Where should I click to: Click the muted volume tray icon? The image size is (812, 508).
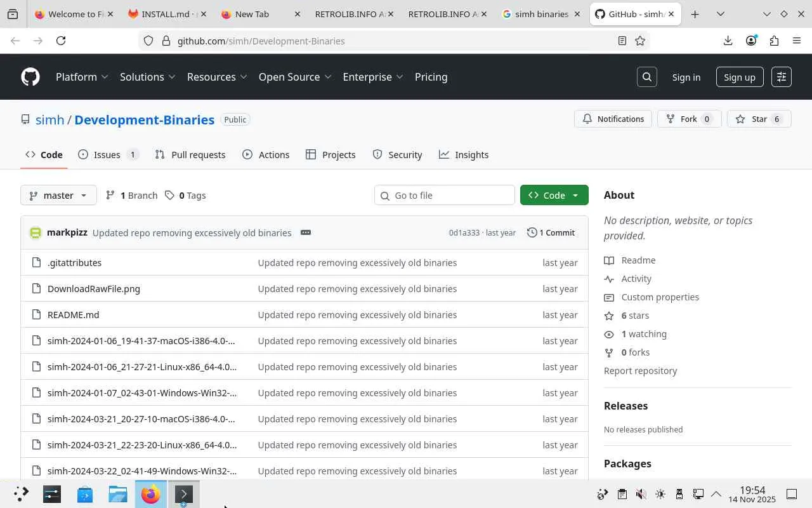pyautogui.click(x=641, y=494)
